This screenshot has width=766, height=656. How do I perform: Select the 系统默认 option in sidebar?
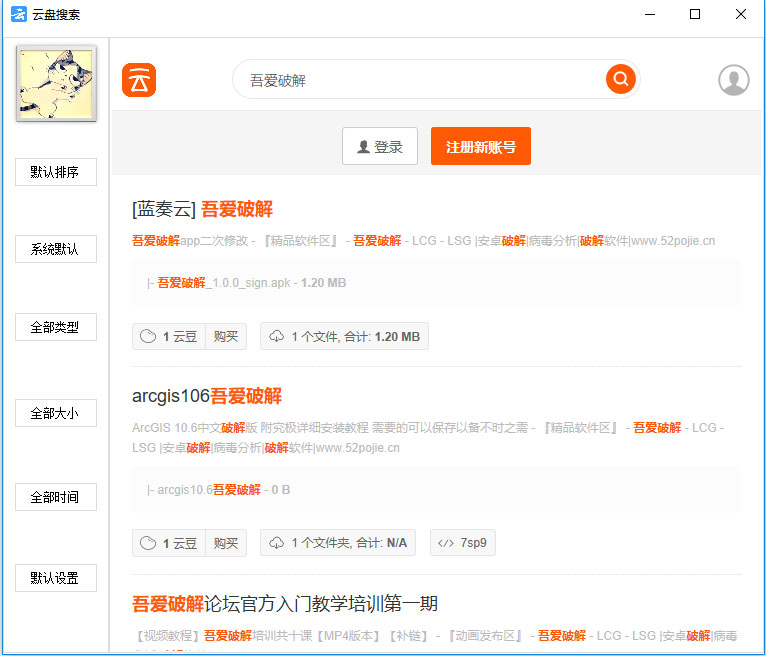[55, 249]
